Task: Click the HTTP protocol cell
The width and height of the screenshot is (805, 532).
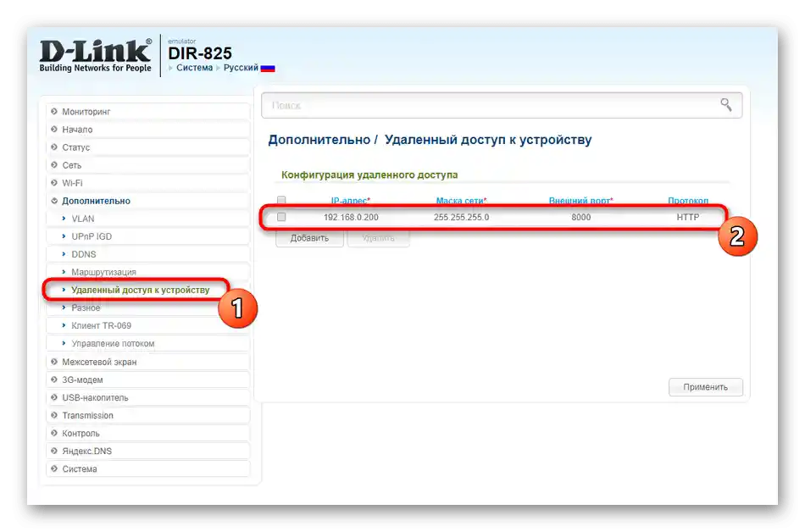Action: (x=688, y=217)
